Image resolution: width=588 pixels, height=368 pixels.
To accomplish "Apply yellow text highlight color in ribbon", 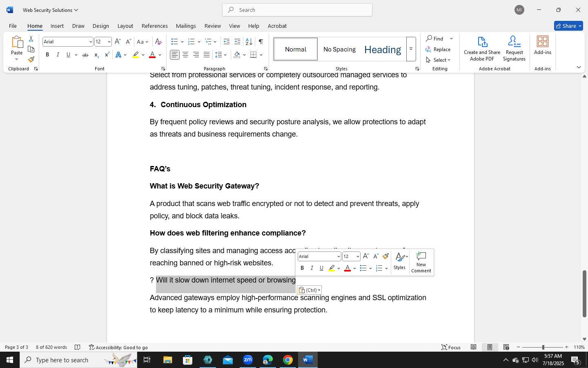I will pyautogui.click(x=136, y=55).
